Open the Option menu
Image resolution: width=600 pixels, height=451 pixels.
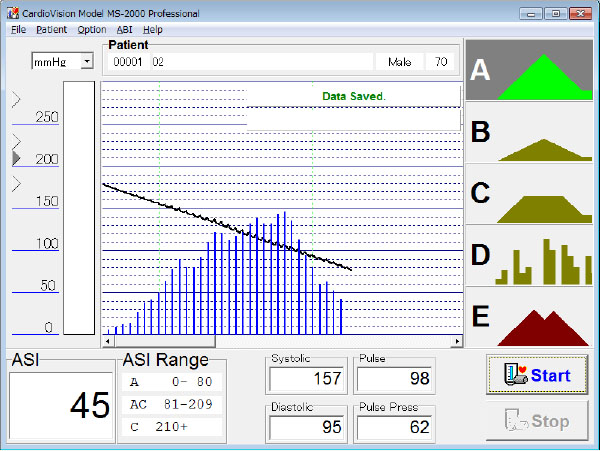pos(92,29)
